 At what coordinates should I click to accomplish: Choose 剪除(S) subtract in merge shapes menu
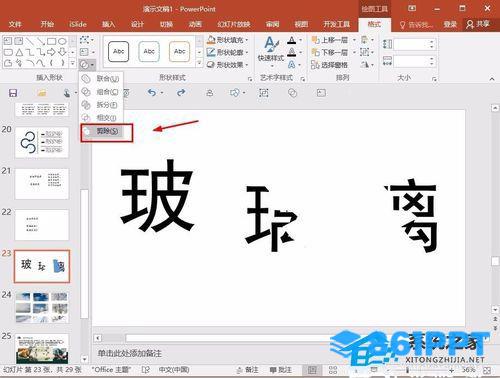[106, 131]
